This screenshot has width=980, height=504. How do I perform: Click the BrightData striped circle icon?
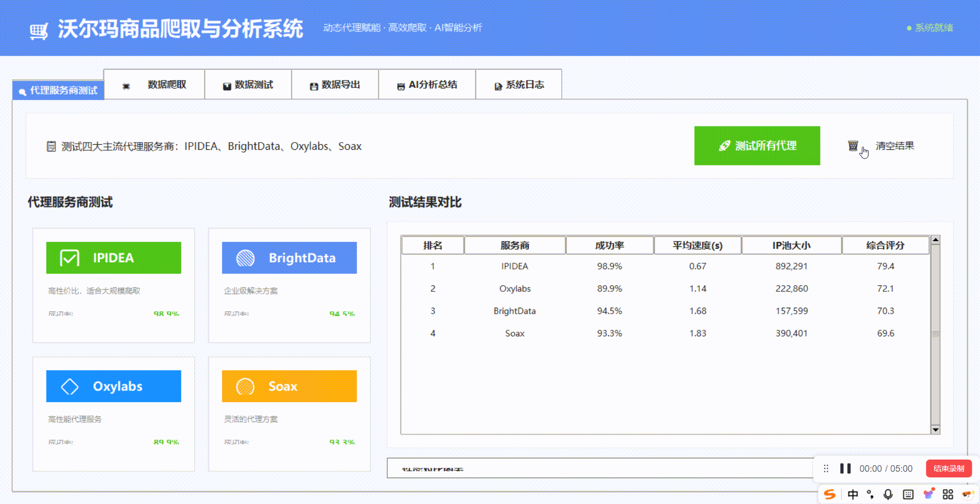(246, 258)
